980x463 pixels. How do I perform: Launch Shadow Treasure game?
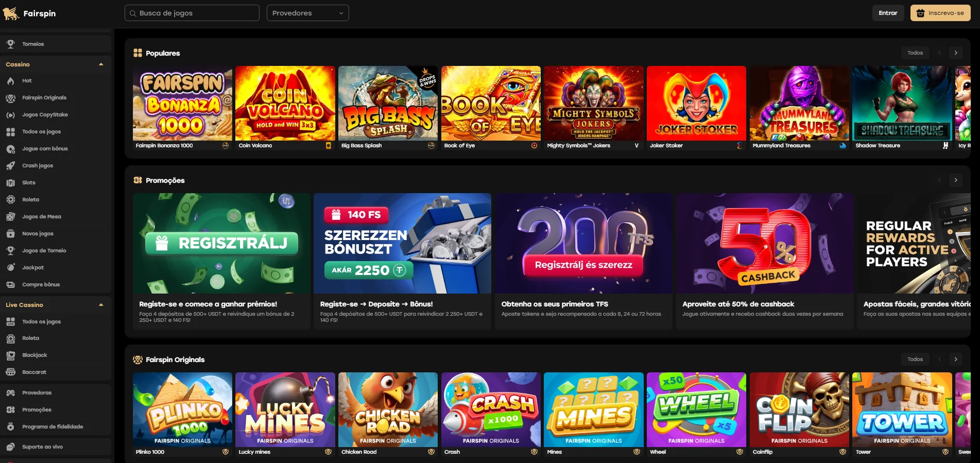(x=902, y=104)
